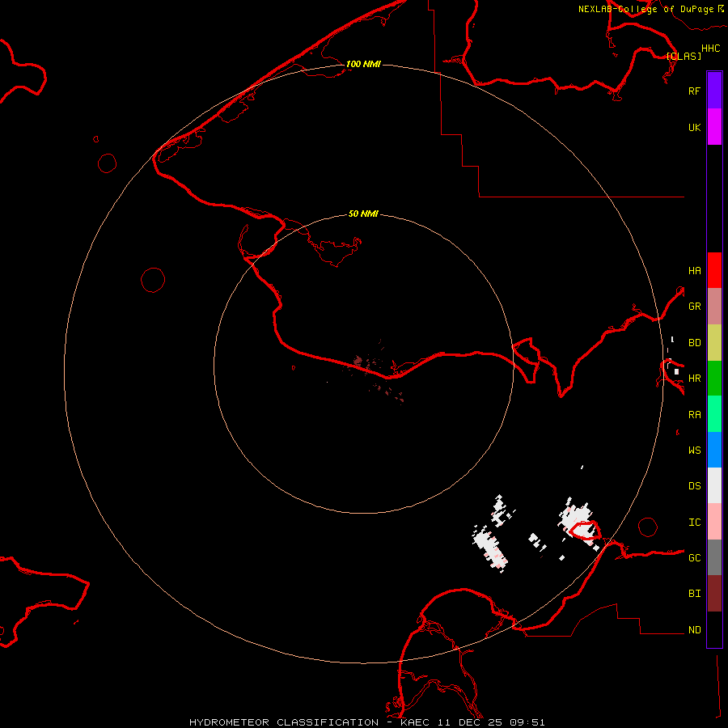Screen dimensions: 728x728
Task: Click the BI brown legend swatch
Action: (x=714, y=594)
